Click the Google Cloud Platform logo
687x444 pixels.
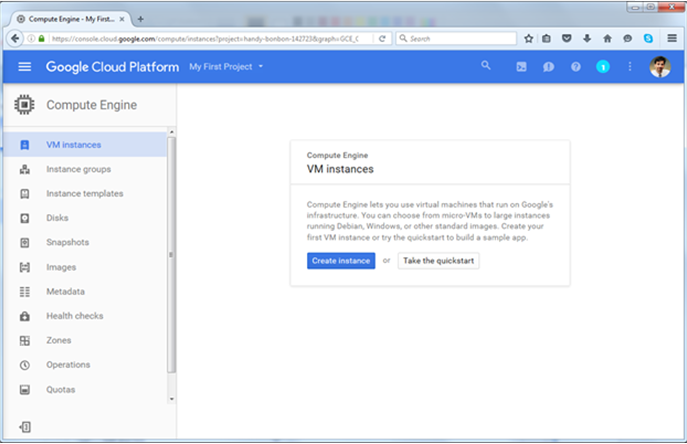pyautogui.click(x=113, y=67)
